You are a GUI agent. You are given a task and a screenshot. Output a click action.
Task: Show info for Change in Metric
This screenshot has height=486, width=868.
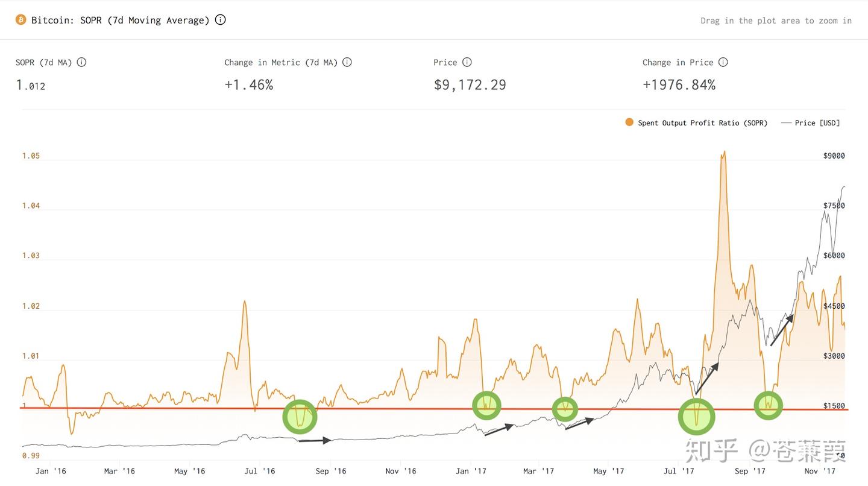pyautogui.click(x=347, y=62)
